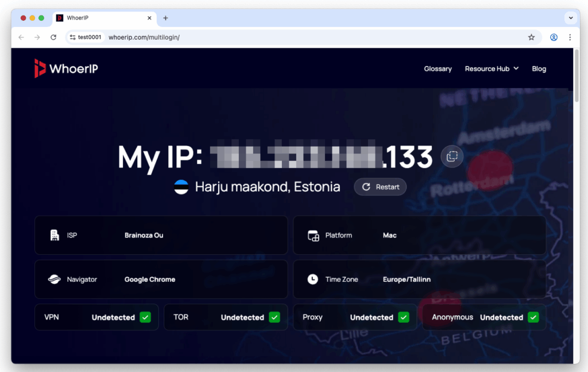Click the ISP building icon
588x372 pixels.
click(55, 235)
